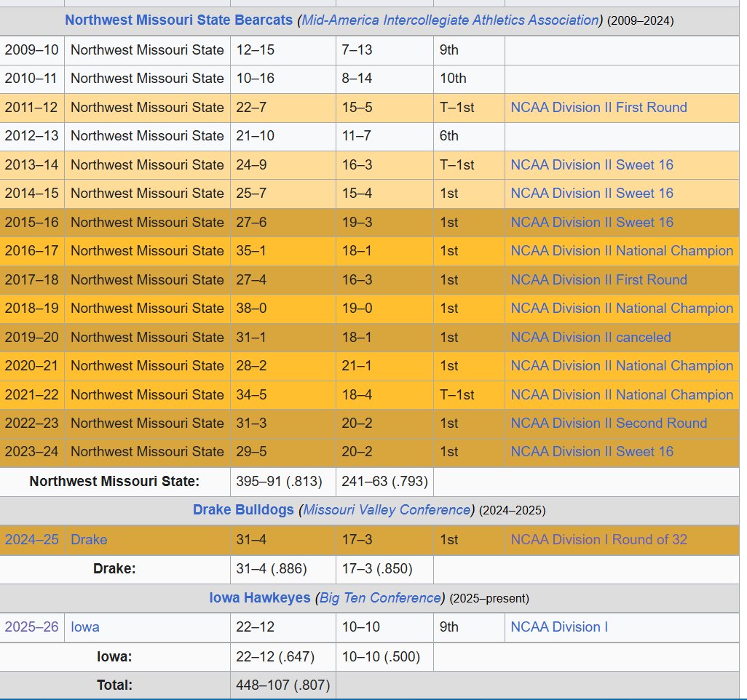This screenshot has width=747, height=700.
Task: Select the 7–13 conference record cell
Action: (384, 50)
